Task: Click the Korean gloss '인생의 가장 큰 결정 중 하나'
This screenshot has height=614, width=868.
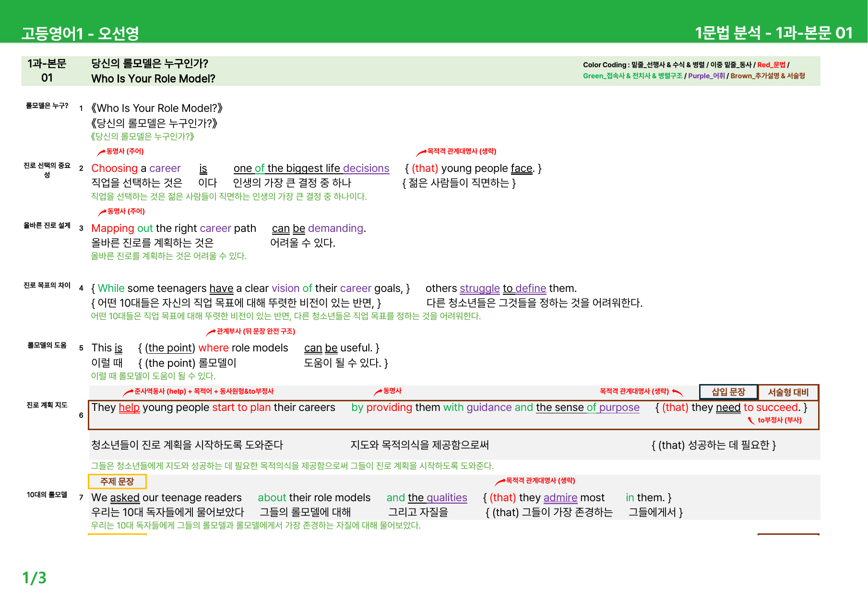Action: pyautogui.click(x=292, y=183)
